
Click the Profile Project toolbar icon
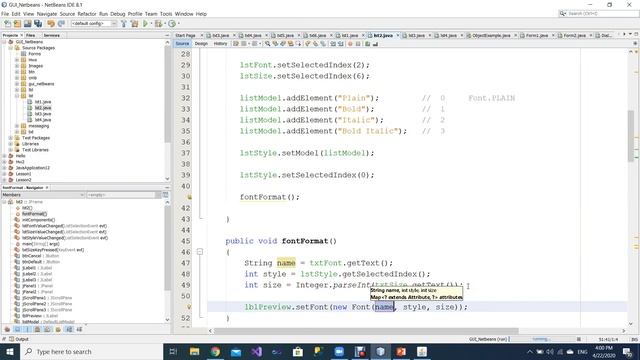[172, 24]
